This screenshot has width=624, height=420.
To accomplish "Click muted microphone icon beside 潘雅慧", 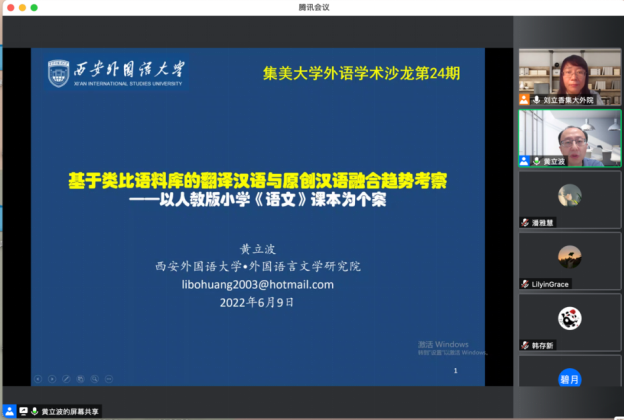I will pos(524,222).
